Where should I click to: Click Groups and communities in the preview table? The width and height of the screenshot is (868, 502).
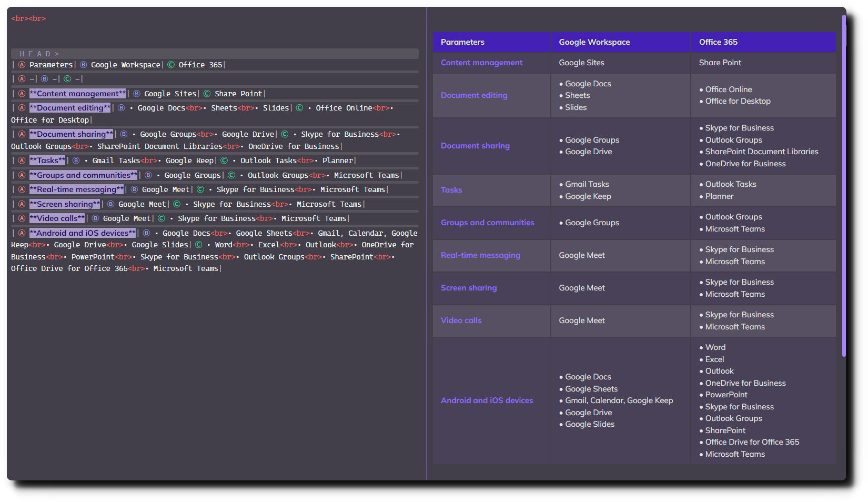click(487, 223)
